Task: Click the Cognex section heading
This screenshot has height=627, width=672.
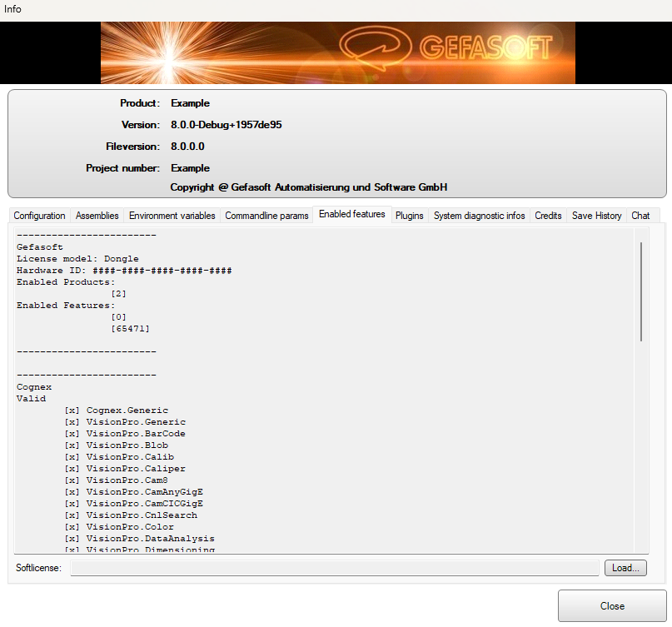Action: pyautogui.click(x=34, y=387)
